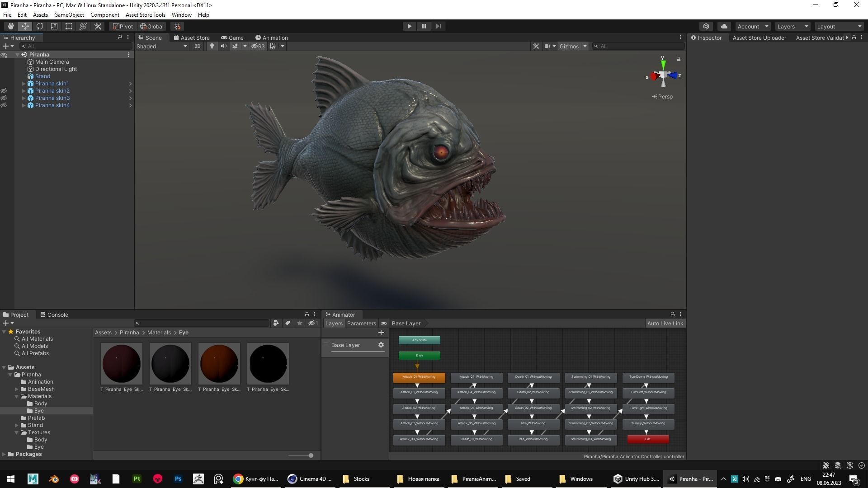
Task: Click the Hierarchy search field
Action: pyautogui.click(x=76, y=46)
